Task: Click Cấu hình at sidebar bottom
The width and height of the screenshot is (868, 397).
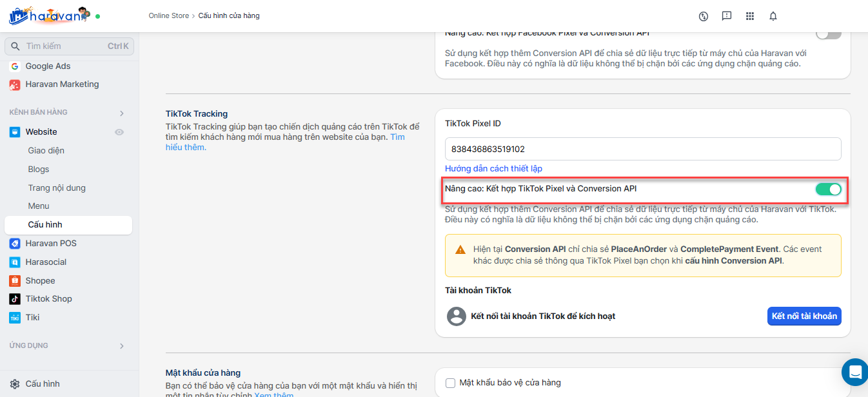Action: point(43,384)
